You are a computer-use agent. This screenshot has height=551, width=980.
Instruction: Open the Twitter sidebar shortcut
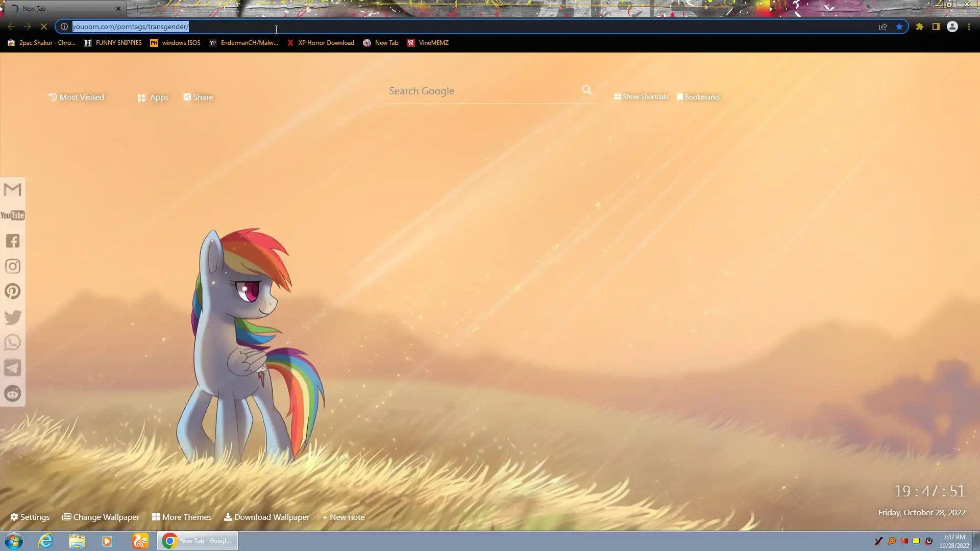[x=13, y=317]
